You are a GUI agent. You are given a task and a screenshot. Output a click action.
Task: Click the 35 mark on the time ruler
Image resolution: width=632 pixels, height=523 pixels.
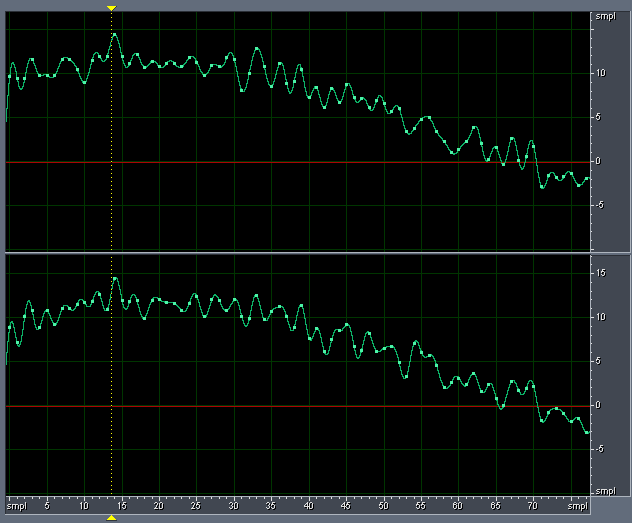pyautogui.click(x=271, y=506)
